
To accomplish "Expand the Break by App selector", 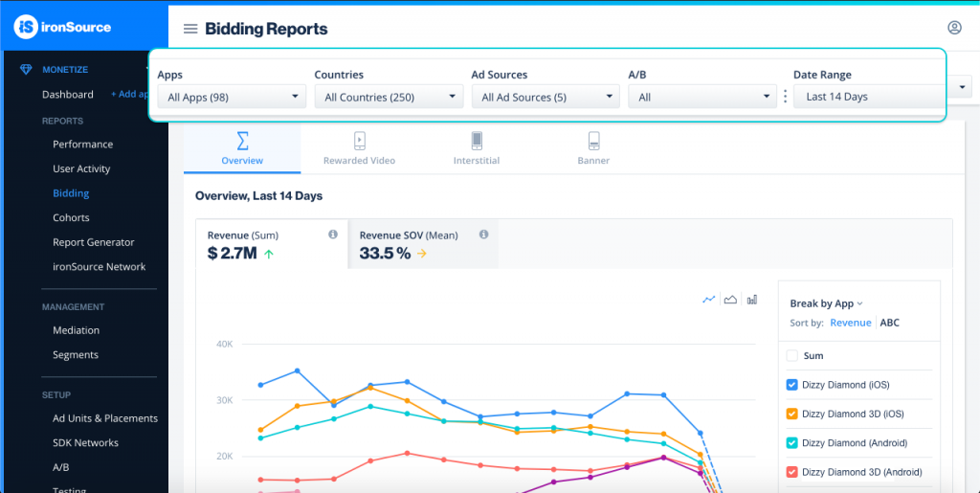I will pyautogui.click(x=826, y=303).
